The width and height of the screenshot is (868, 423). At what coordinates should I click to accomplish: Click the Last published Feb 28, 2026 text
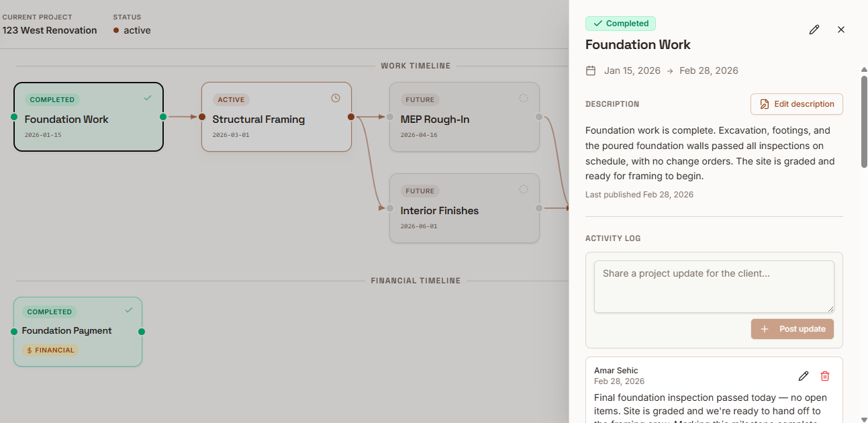639,195
